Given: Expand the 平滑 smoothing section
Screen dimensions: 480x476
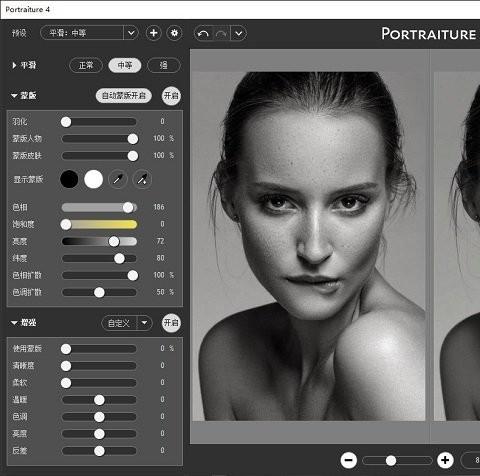Looking at the screenshot, I should (x=14, y=65).
